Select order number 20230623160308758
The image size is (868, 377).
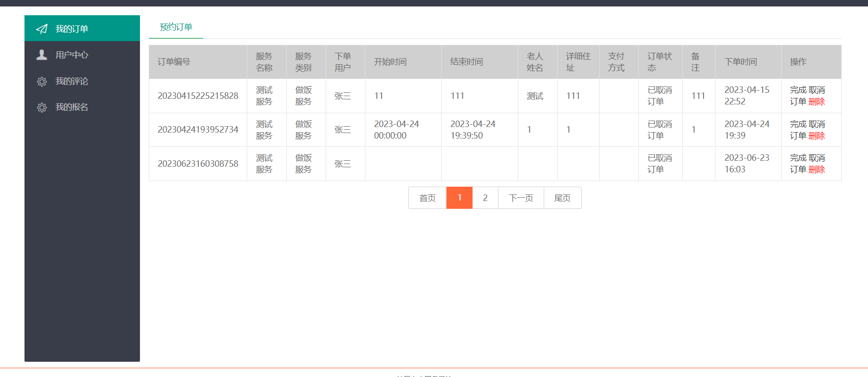pyautogui.click(x=198, y=164)
